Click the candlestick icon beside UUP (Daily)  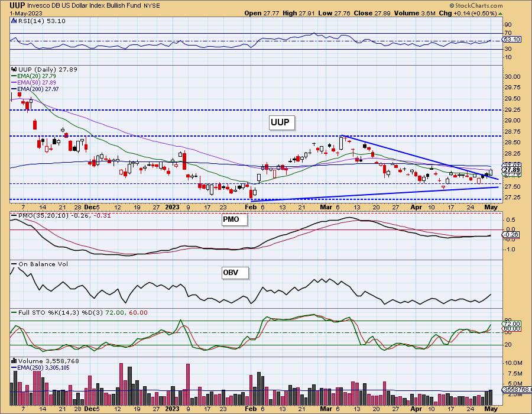coord(14,69)
